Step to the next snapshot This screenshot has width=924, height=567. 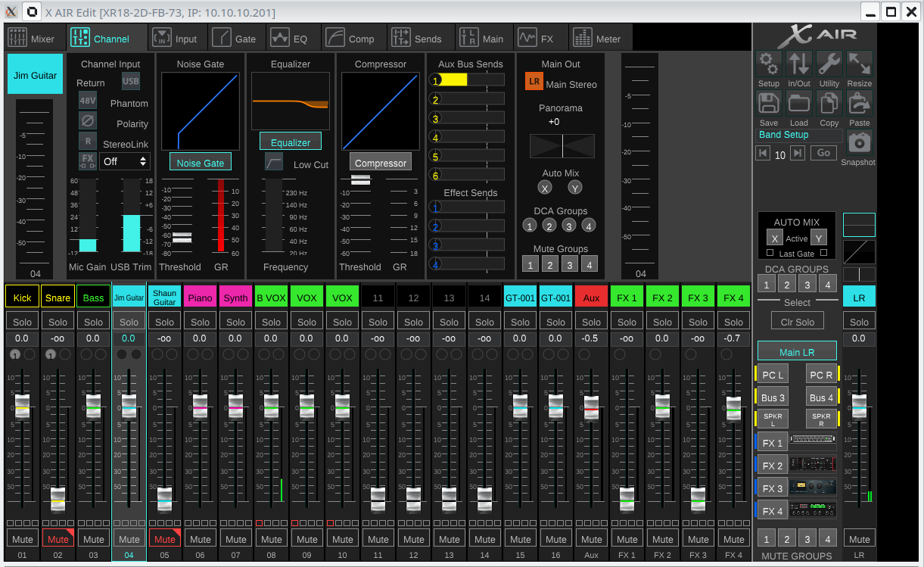tap(797, 153)
